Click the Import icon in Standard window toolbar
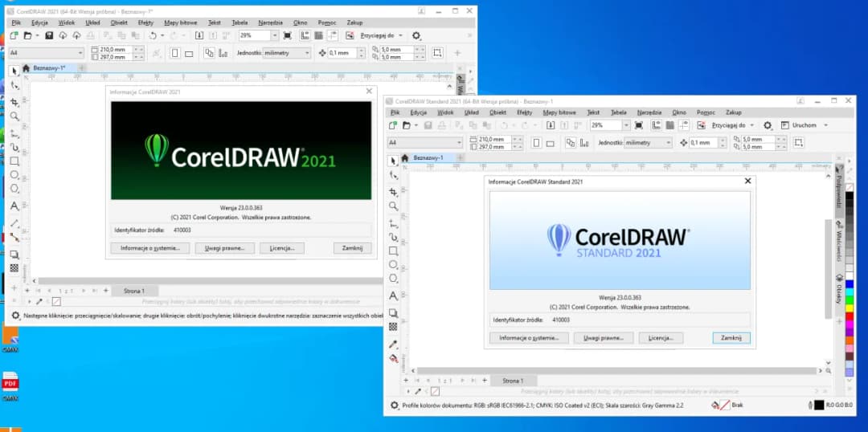Screen dimensions: 868x432 (x=551, y=125)
